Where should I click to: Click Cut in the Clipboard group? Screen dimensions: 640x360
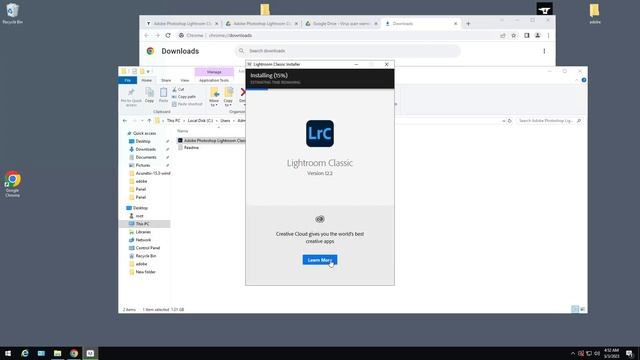(x=178, y=89)
